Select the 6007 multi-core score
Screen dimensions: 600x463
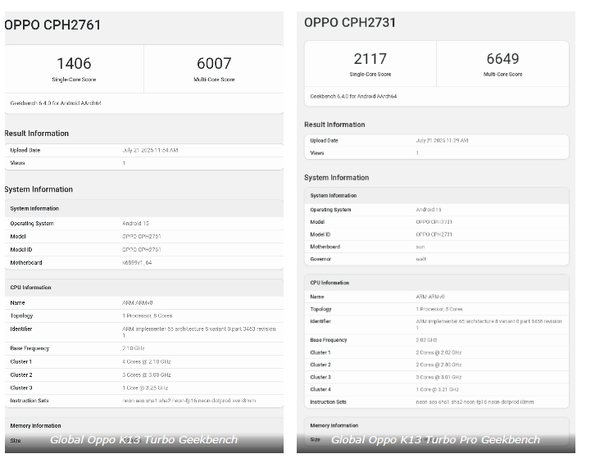214,63
